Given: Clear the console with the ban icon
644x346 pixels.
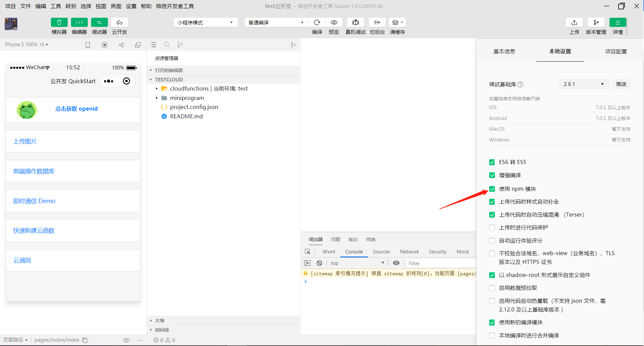Looking at the screenshot, I should [x=319, y=263].
